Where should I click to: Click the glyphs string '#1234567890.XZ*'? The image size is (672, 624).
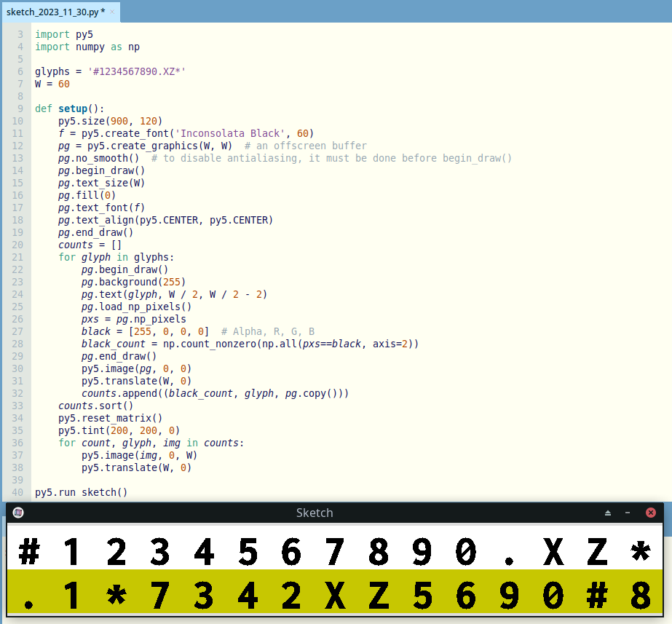137,71
